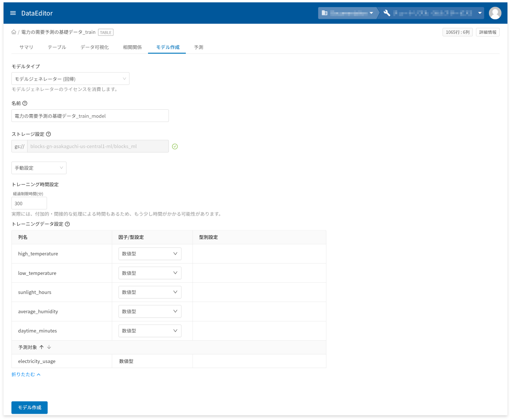Click the DataEditor title

[37, 13]
